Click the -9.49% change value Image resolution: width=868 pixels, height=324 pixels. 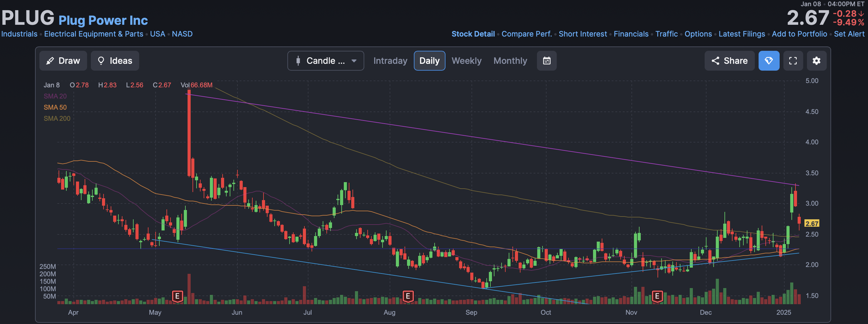tap(848, 23)
